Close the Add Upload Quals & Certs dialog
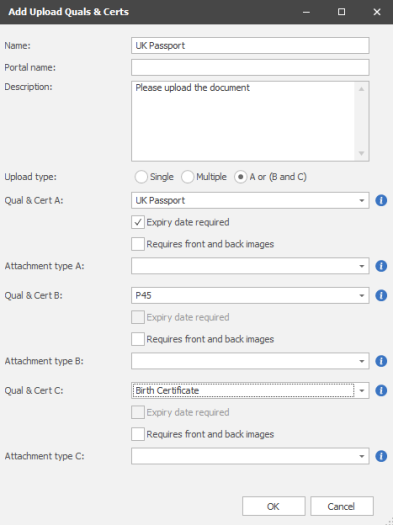Screen dimensions: 393x525 pyautogui.click(x=377, y=12)
